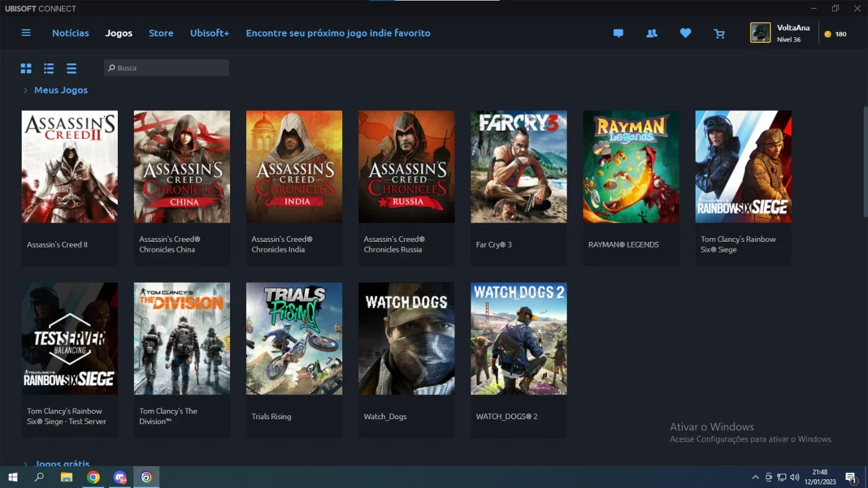The image size is (868, 488).
Task: Open File Explorer from taskbar
Action: point(66,477)
